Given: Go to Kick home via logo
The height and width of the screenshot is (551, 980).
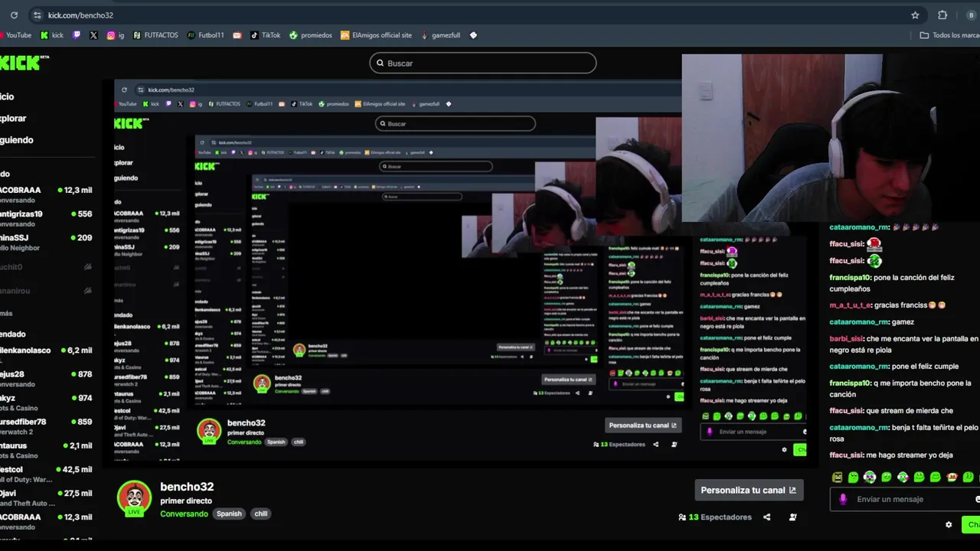Looking at the screenshot, I should [x=24, y=63].
